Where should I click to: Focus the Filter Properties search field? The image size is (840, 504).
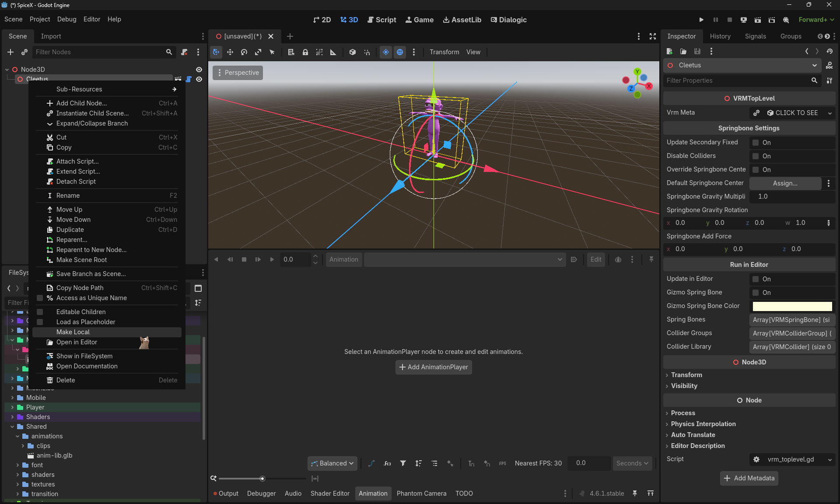click(742, 80)
